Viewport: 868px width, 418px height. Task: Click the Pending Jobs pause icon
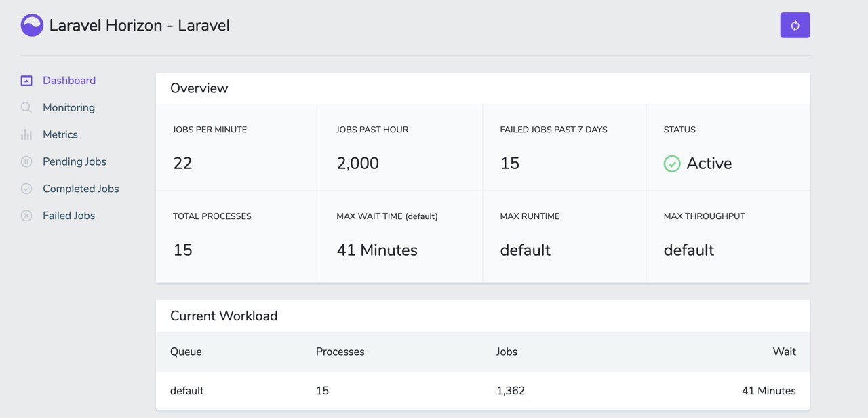(x=26, y=161)
